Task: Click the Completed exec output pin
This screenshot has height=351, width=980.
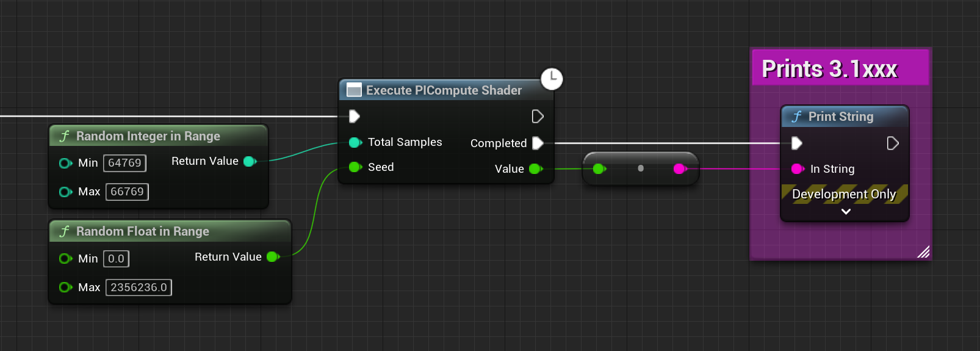Action: pyautogui.click(x=538, y=143)
